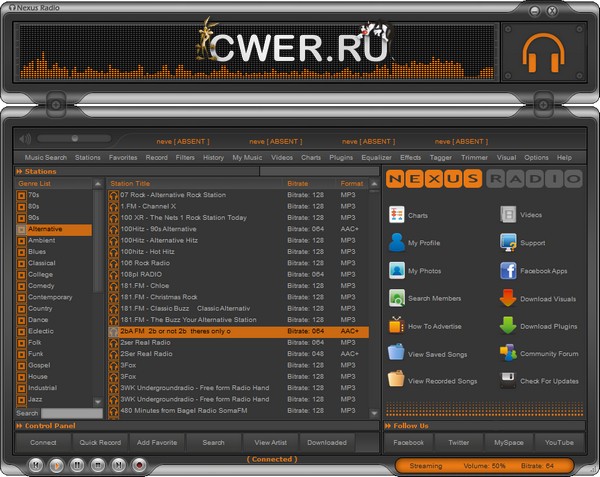The width and height of the screenshot is (600, 477).
Task: Click the How To Advertise TV icon
Action: (x=397, y=325)
